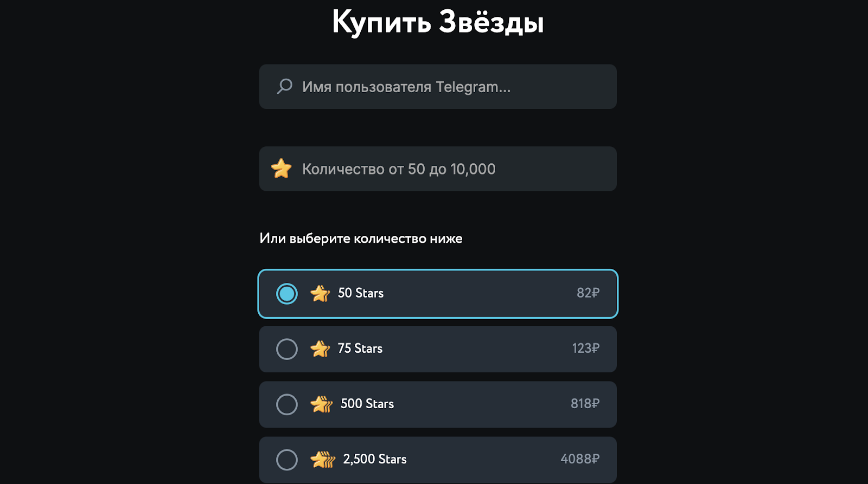Focus the Telegram username input field
This screenshot has height=484, width=868.
pyautogui.click(x=445, y=87)
